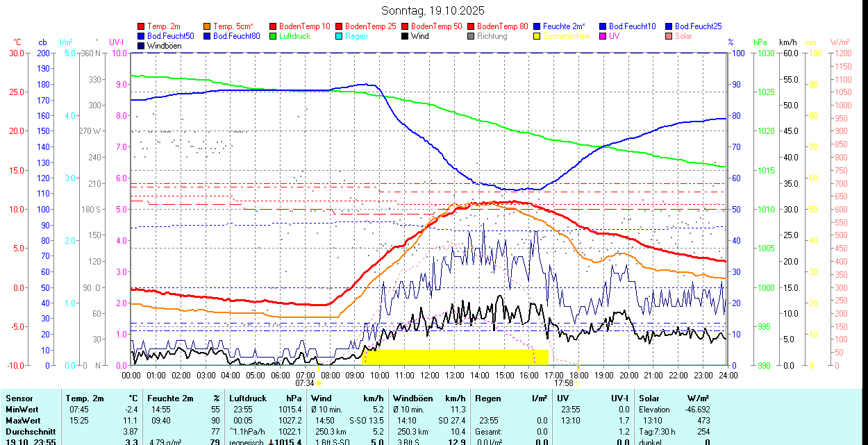Select the Bod.Feucht80 legend label
The image size is (868, 445).
[236, 36]
